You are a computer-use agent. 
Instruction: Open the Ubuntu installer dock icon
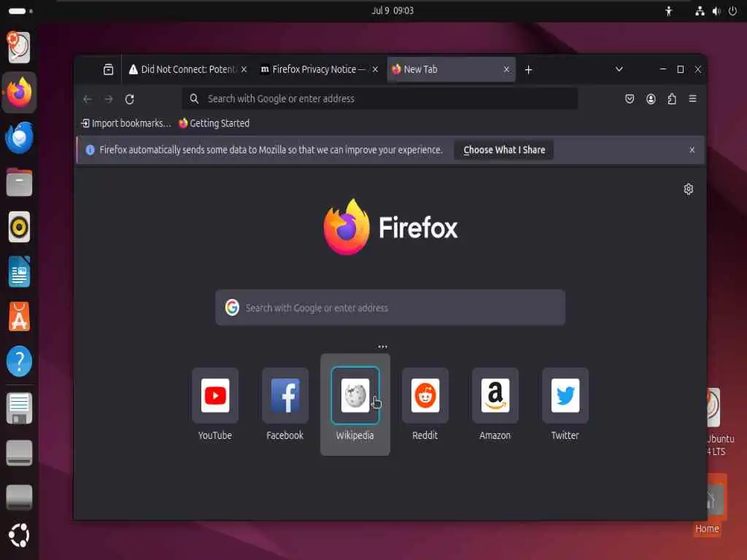19,47
